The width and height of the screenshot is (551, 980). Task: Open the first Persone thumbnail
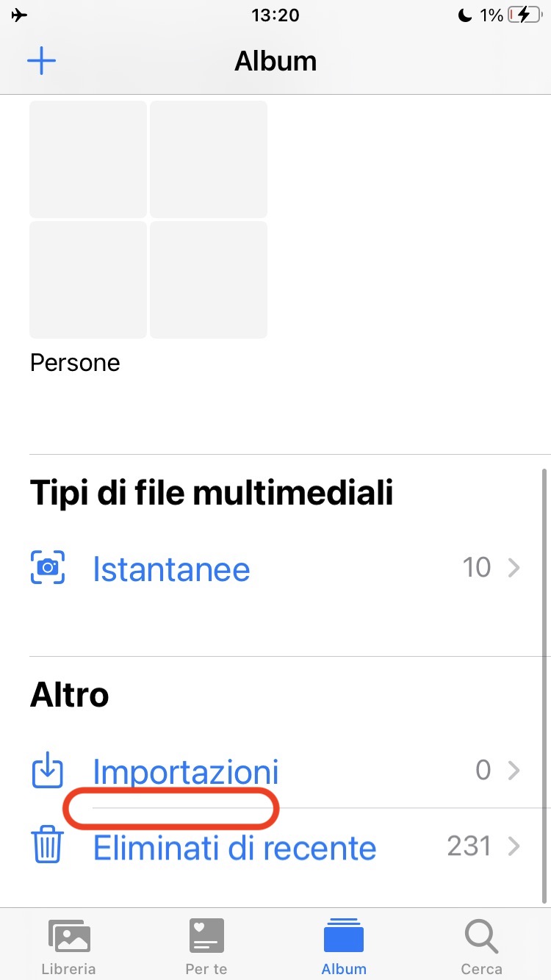(x=88, y=159)
